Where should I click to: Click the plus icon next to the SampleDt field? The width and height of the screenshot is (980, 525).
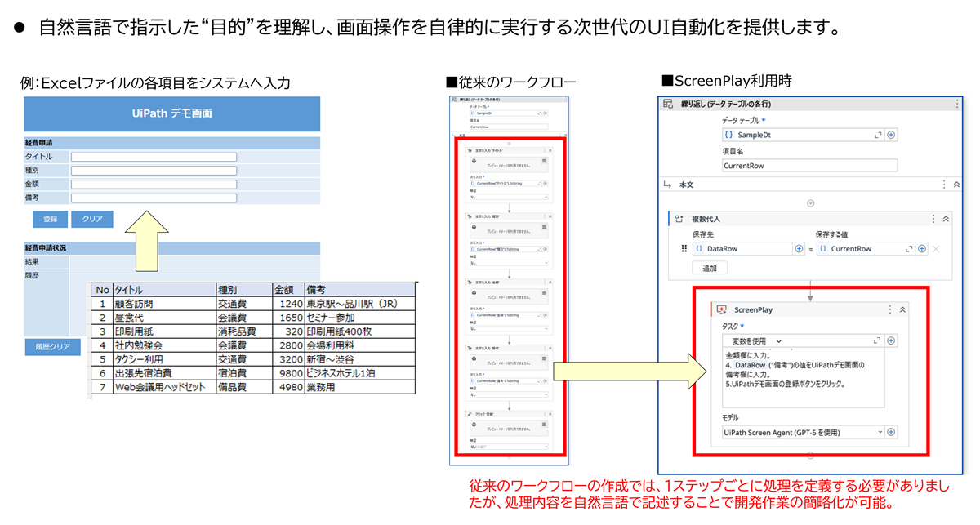[892, 135]
